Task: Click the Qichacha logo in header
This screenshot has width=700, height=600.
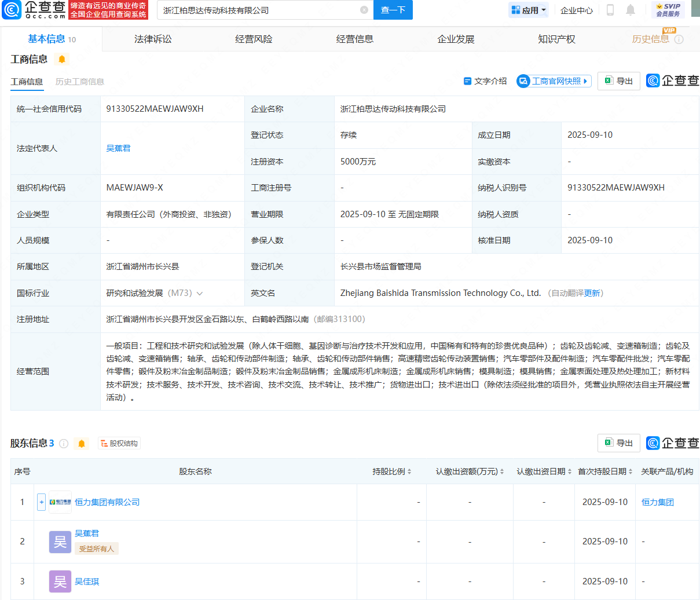Action: (34, 10)
